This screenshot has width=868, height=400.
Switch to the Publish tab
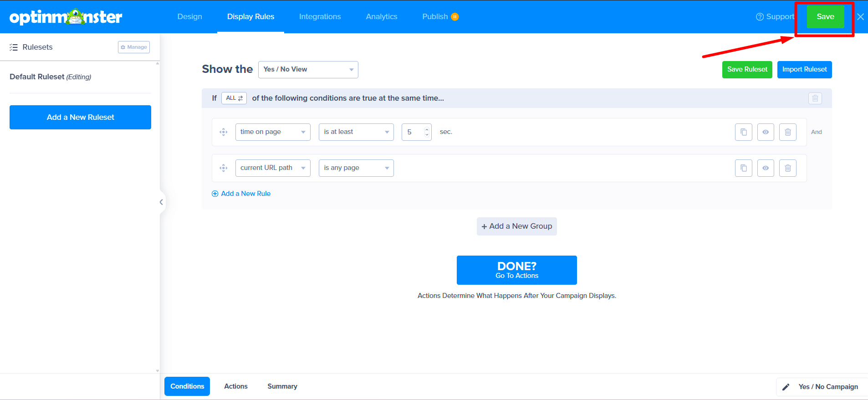[x=435, y=17]
